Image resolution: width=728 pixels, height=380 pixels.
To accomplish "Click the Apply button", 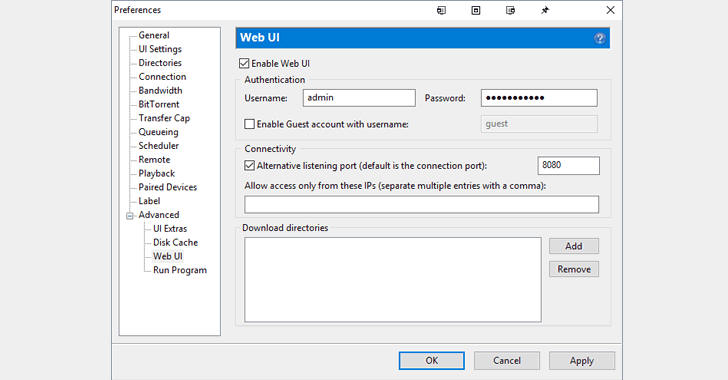I will click(x=582, y=360).
